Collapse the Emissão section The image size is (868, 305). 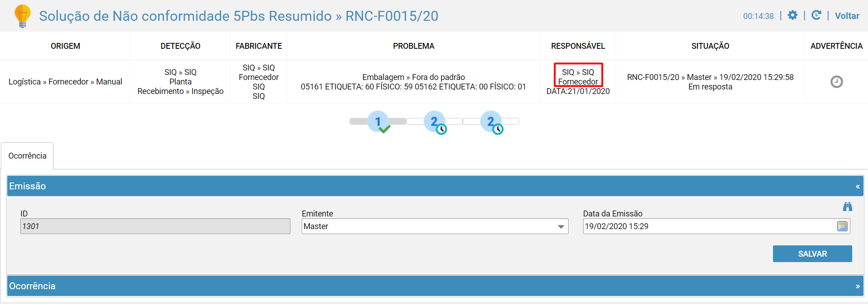point(857,186)
